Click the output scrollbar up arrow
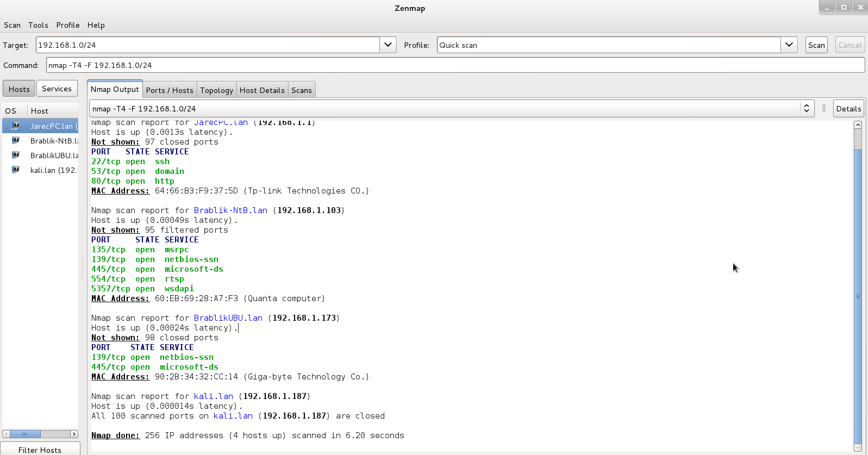The image size is (868, 455). (x=858, y=124)
